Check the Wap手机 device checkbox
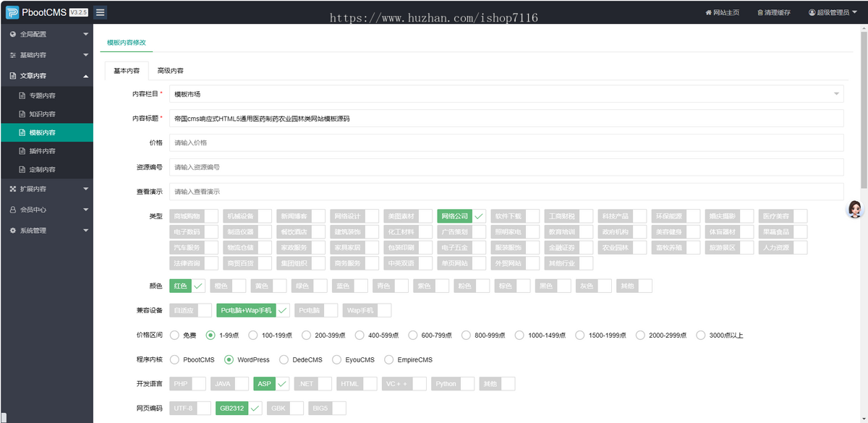 (x=367, y=310)
